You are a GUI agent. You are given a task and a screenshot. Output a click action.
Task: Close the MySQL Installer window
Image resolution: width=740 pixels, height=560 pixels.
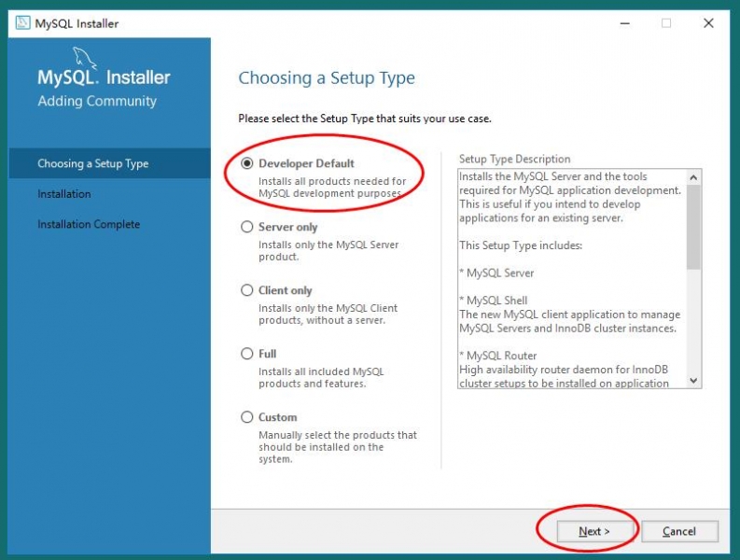coord(708,23)
